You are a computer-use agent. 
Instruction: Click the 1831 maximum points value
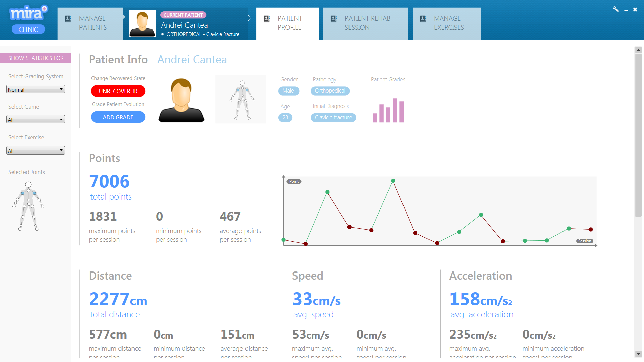point(103,217)
